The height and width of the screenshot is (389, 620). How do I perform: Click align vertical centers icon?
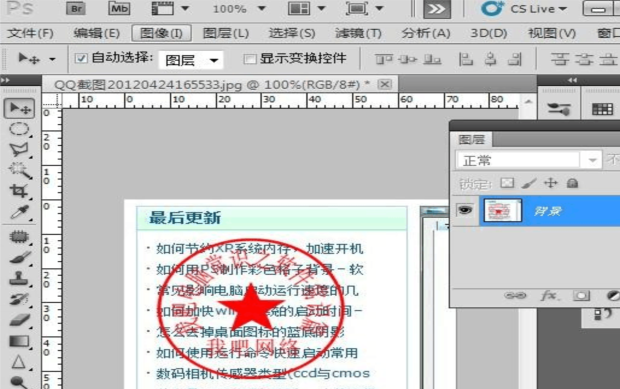[x=408, y=59]
